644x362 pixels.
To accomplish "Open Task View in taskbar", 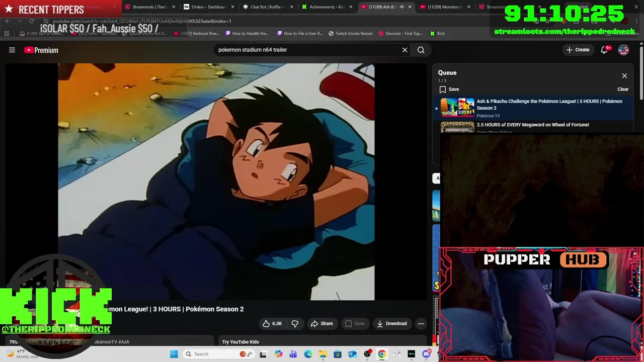I will (x=263, y=354).
